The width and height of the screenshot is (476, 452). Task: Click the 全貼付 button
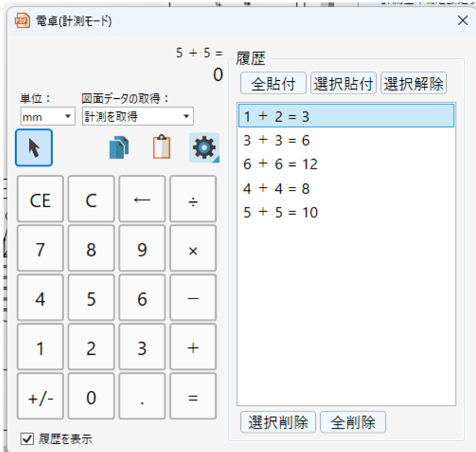(273, 84)
